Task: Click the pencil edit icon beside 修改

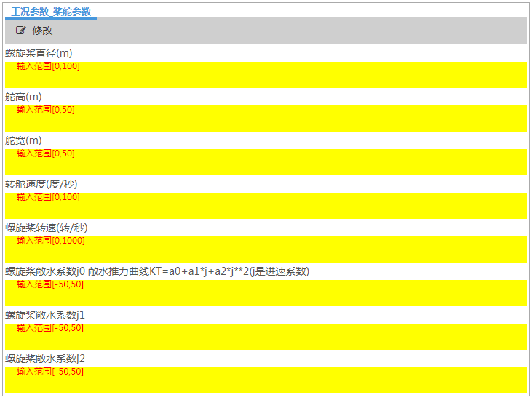Action: coord(20,31)
